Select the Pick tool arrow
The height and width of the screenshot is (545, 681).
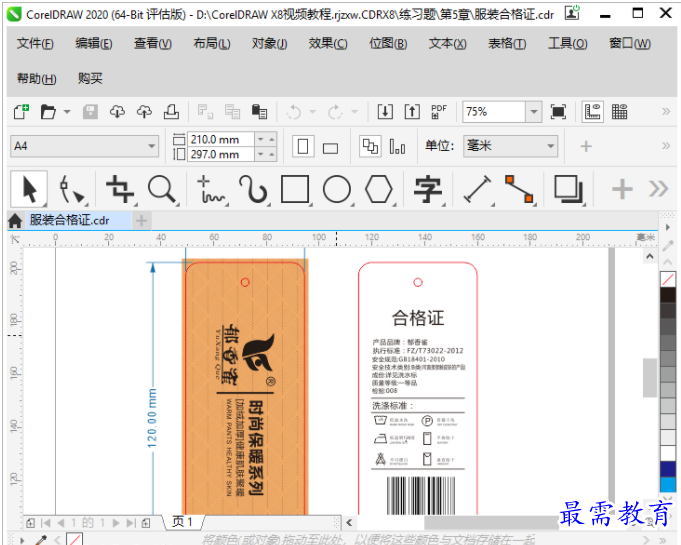click(29, 189)
